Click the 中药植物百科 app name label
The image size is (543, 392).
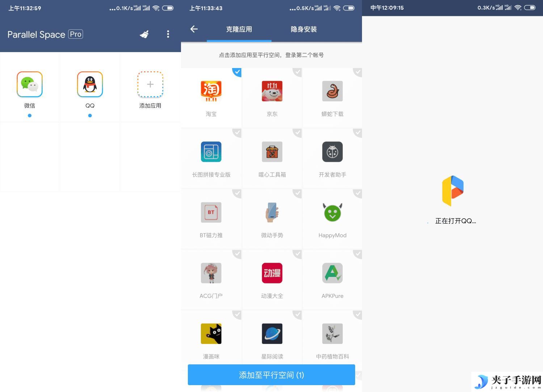[x=332, y=357]
